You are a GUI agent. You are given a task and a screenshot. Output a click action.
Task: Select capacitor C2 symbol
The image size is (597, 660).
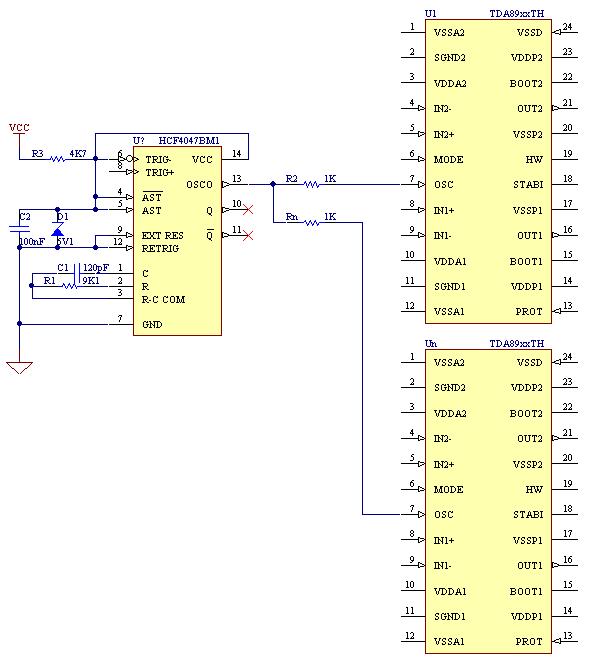19,229
